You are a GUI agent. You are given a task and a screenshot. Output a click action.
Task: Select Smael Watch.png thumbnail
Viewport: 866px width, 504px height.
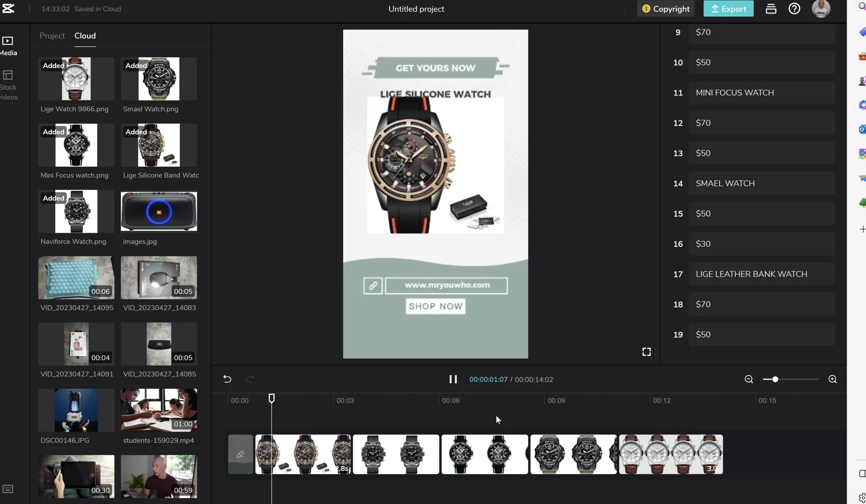point(159,79)
